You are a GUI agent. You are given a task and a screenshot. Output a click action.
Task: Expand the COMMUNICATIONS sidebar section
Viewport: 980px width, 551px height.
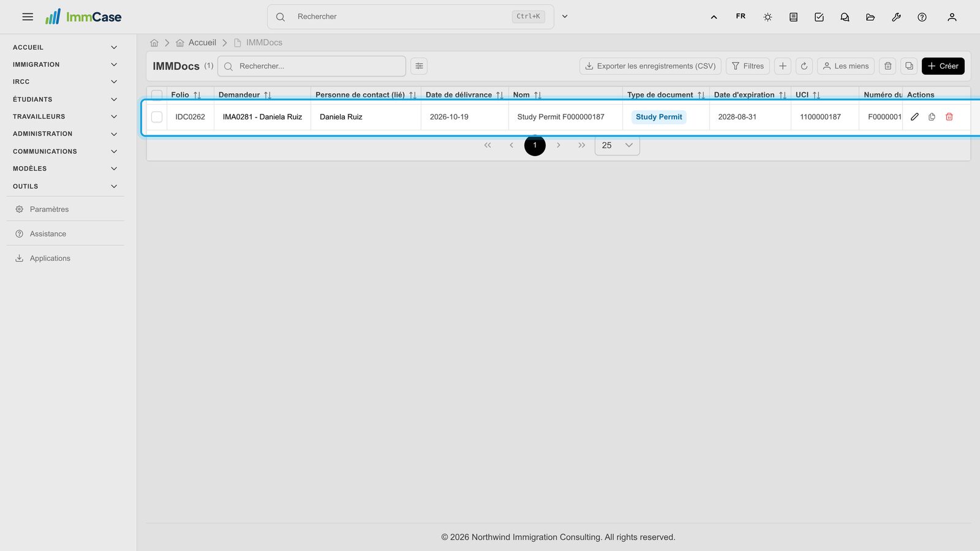point(64,151)
